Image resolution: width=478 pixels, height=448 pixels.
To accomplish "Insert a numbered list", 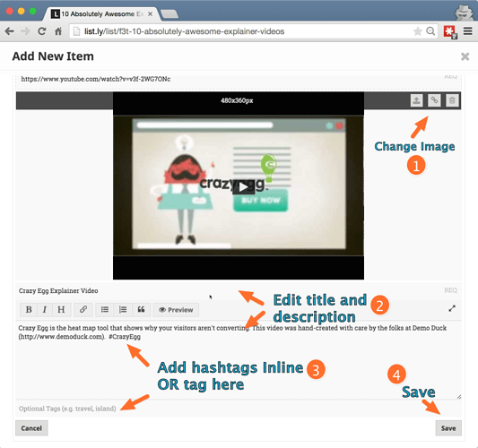I will point(123,310).
